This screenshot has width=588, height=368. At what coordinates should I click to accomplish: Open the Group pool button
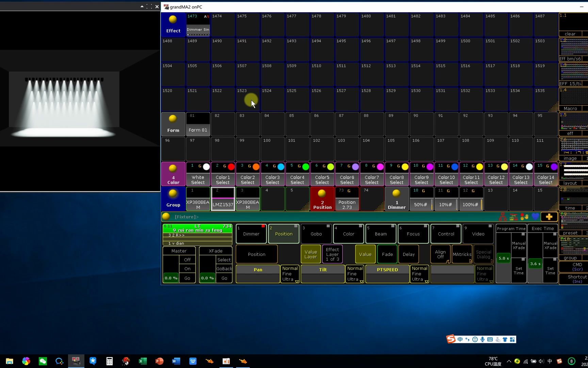coord(173,199)
